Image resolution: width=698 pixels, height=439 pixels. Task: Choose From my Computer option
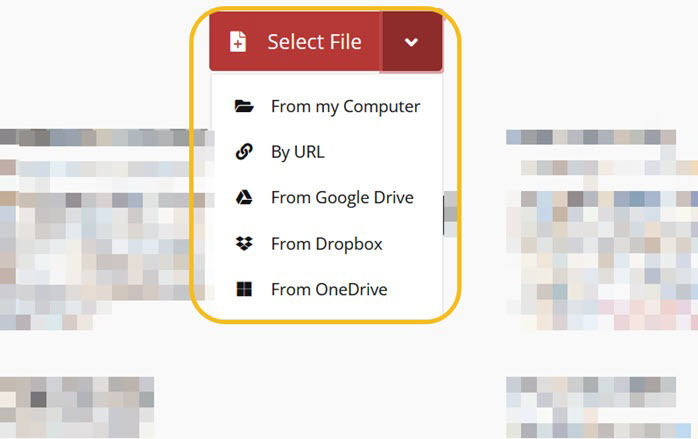click(x=327, y=106)
